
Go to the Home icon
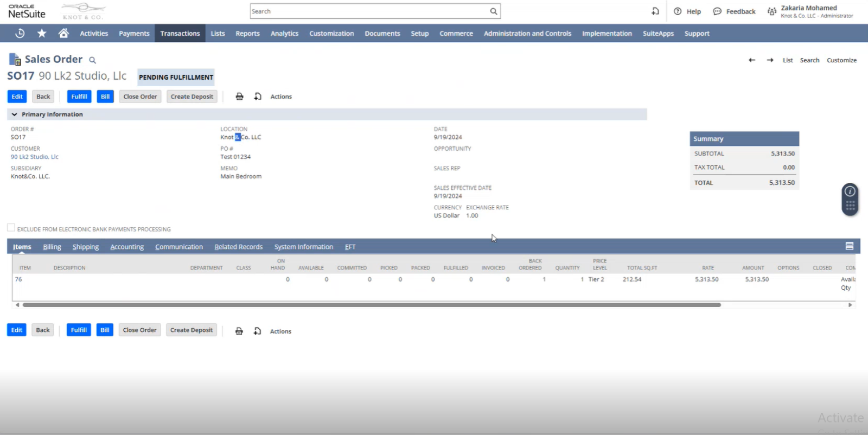pos(63,33)
